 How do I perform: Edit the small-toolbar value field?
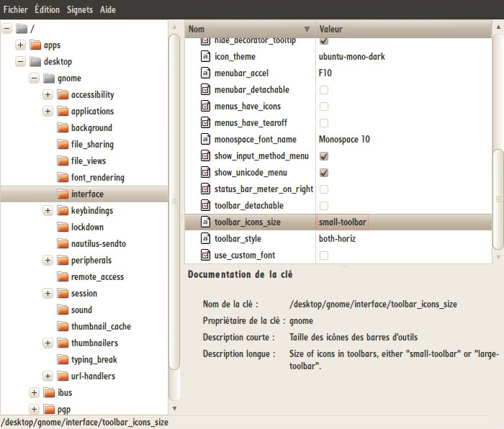click(x=343, y=222)
